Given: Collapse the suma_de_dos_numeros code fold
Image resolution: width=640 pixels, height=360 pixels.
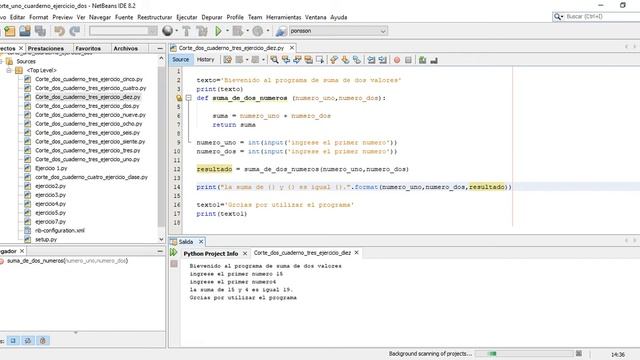Looking at the screenshot, I should point(188,98).
